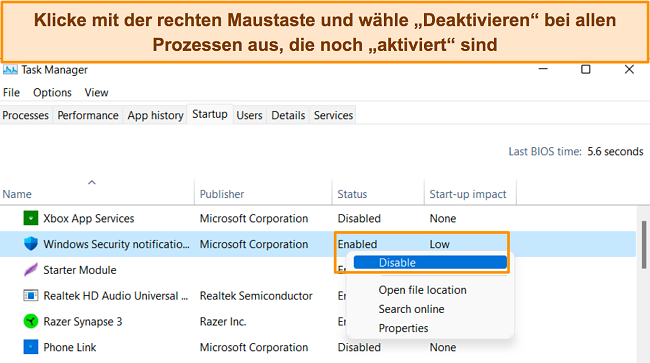Switch to the Performance tab
This screenshot has width=650, height=363.
(x=88, y=115)
